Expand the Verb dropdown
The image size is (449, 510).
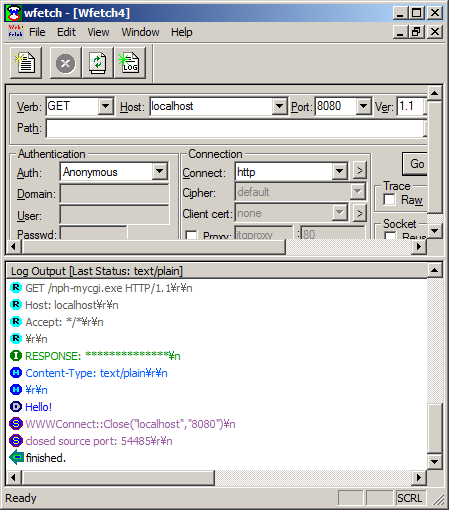pos(105,106)
